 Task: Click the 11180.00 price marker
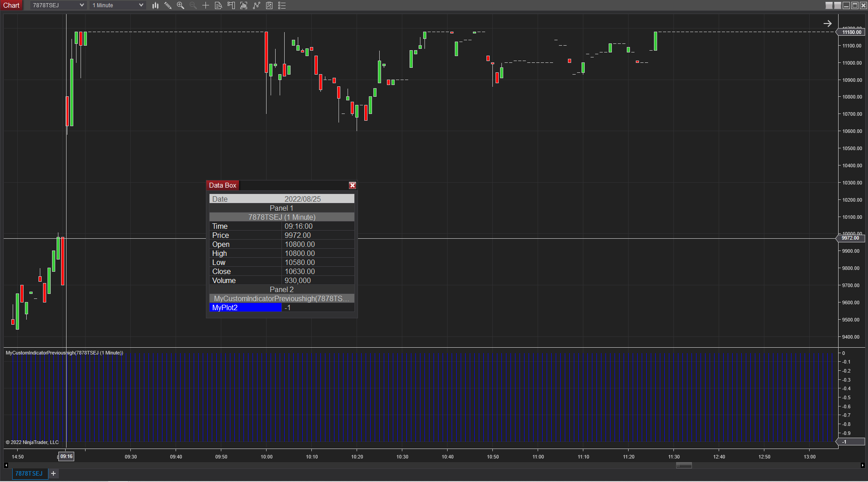[x=851, y=32]
